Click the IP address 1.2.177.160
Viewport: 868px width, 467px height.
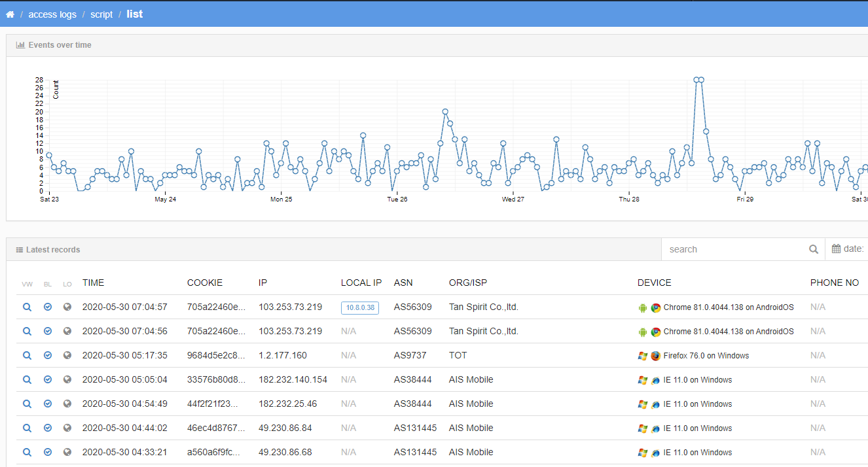click(282, 356)
